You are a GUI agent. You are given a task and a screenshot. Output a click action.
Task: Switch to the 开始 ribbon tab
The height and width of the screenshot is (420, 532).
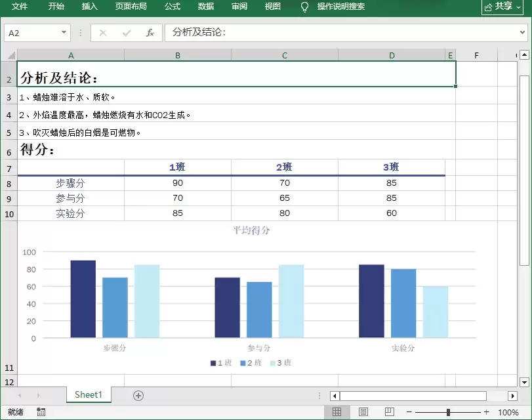point(56,6)
